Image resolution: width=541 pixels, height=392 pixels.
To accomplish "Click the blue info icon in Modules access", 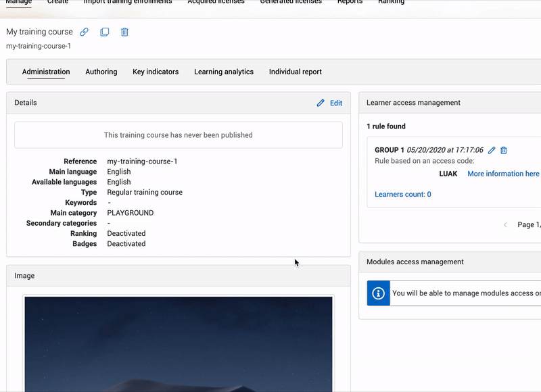I will coord(379,293).
